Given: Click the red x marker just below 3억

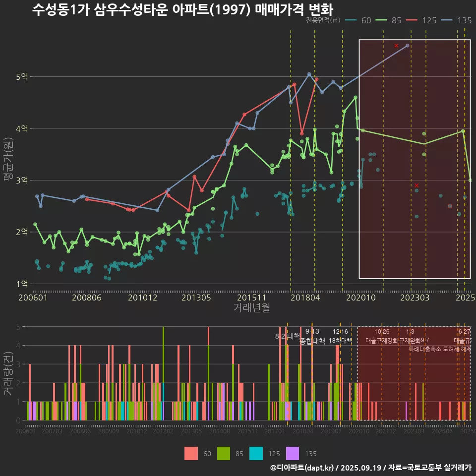Looking at the screenshot, I should tap(416, 185).
